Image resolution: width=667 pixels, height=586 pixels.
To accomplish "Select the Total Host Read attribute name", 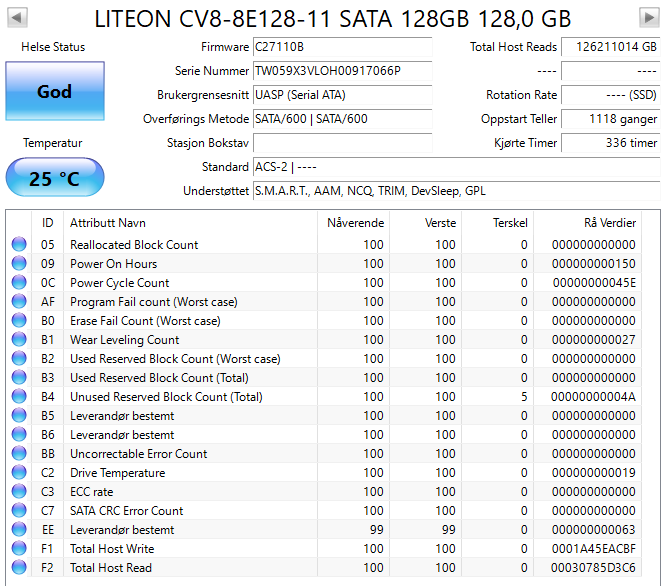I will tap(111, 567).
